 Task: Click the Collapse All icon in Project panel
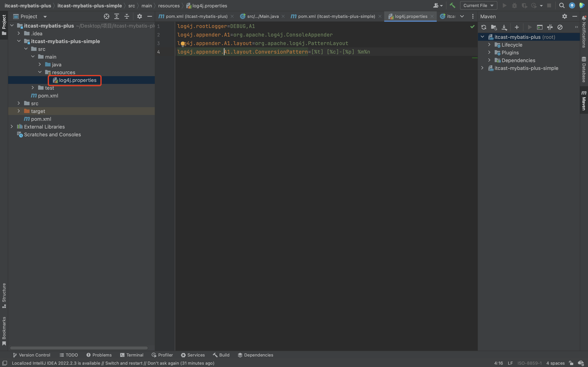click(x=127, y=17)
